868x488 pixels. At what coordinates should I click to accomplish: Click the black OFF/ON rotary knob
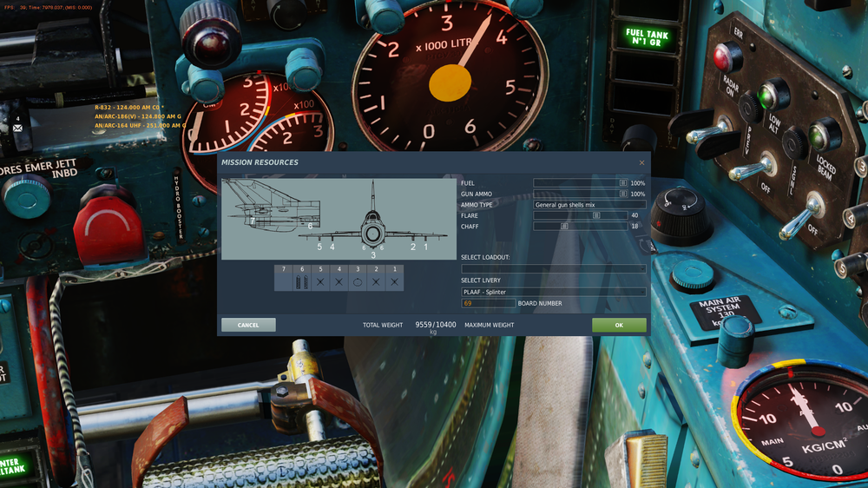coord(681,215)
